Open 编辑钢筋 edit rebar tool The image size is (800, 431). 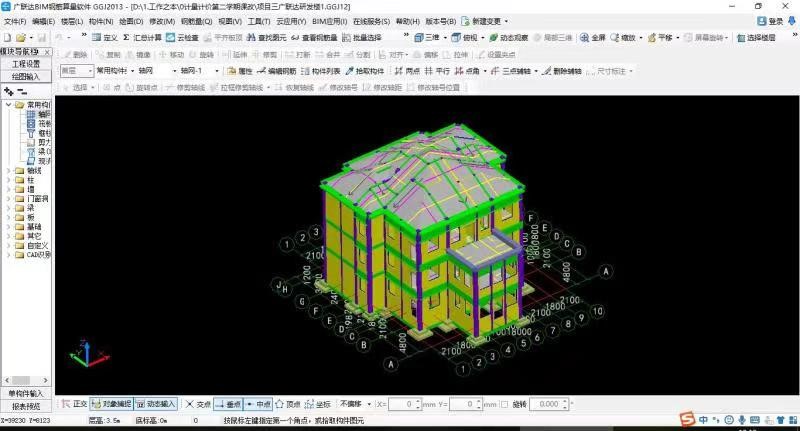click(277, 71)
